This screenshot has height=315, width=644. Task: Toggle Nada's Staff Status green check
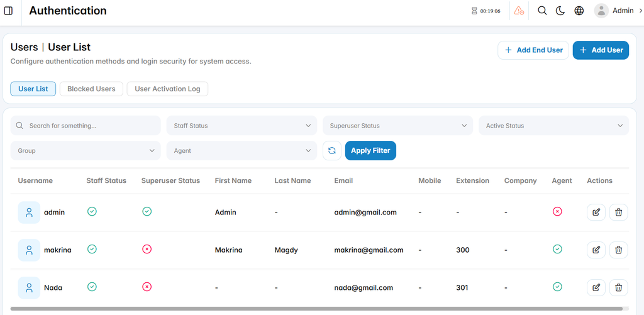(x=92, y=287)
